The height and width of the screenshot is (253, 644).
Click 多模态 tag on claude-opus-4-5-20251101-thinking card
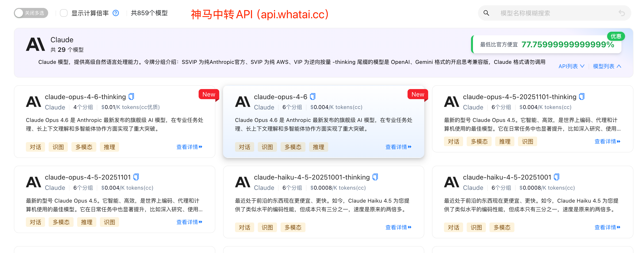(x=479, y=142)
